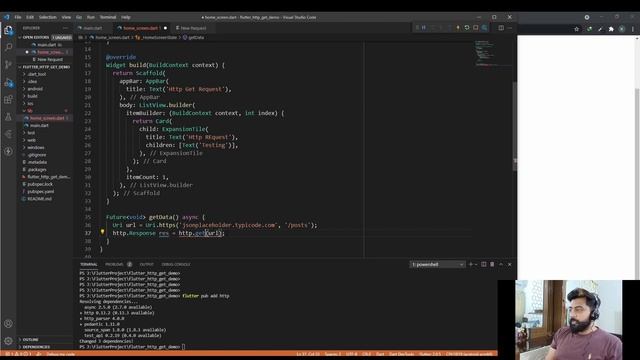Expand the Outline section
Viewport: 640px width, 360px height.
pos(45,340)
